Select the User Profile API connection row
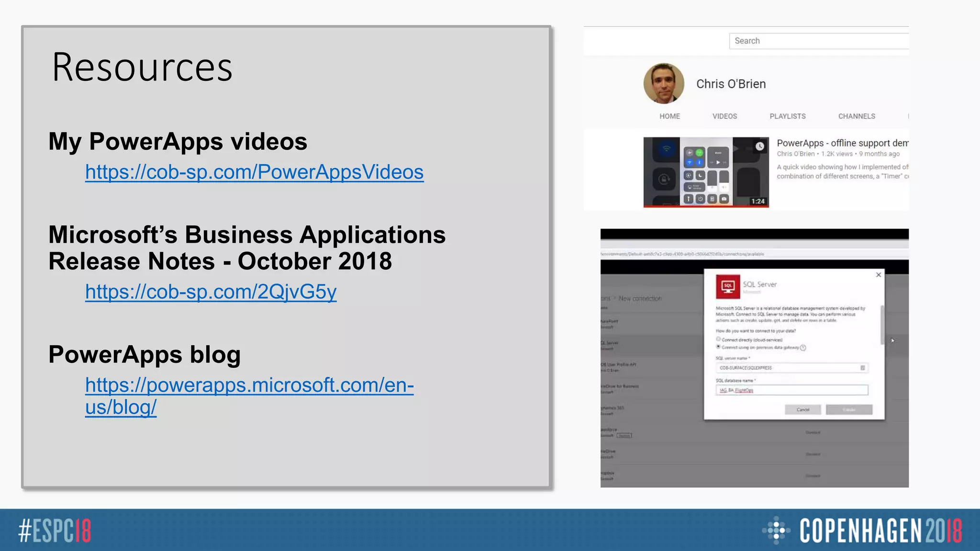Viewport: 980px width, 551px height. (x=652, y=367)
